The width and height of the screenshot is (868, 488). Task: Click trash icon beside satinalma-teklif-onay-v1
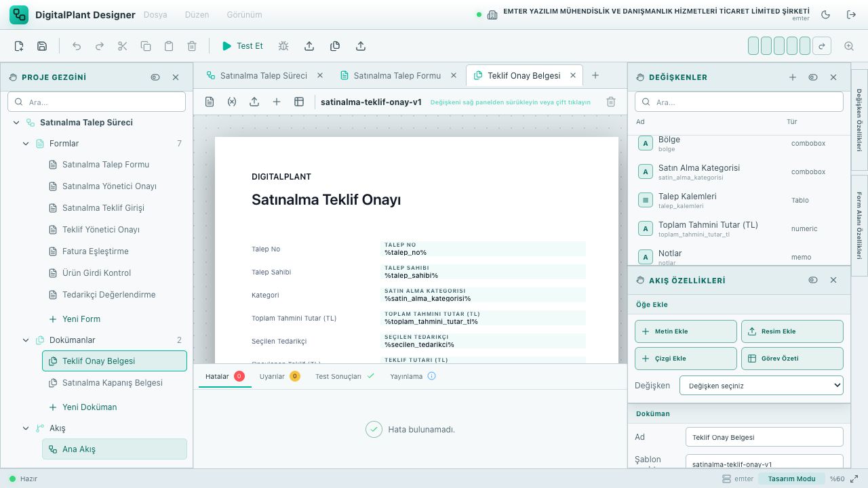click(x=611, y=102)
